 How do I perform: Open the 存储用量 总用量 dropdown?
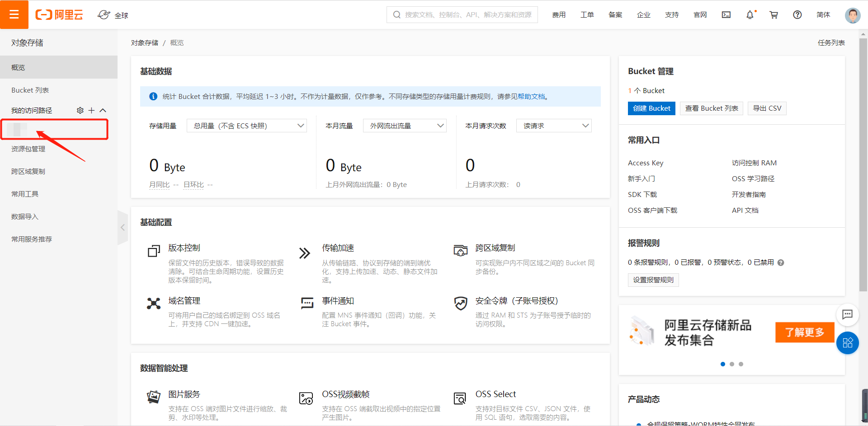[247, 126]
